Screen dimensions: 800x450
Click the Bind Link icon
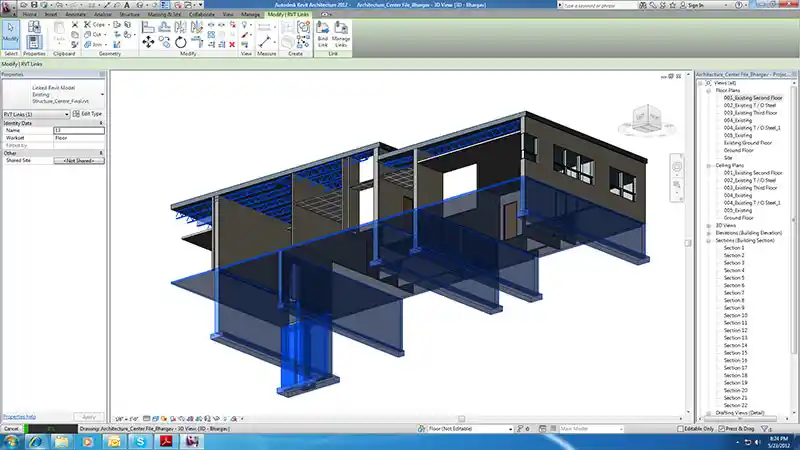[x=322, y=34]
